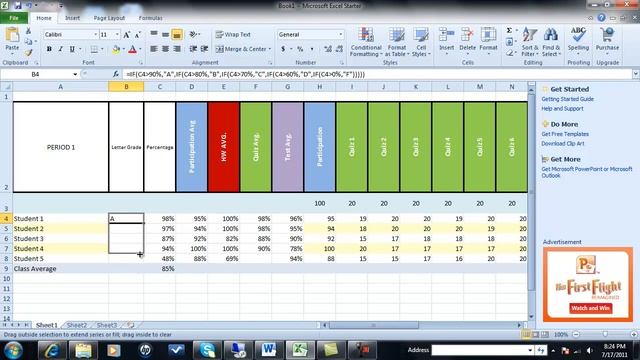This screenshot has height=360, width=640.
Task: Apply the Font Color red A
Action: coord(132,49)
